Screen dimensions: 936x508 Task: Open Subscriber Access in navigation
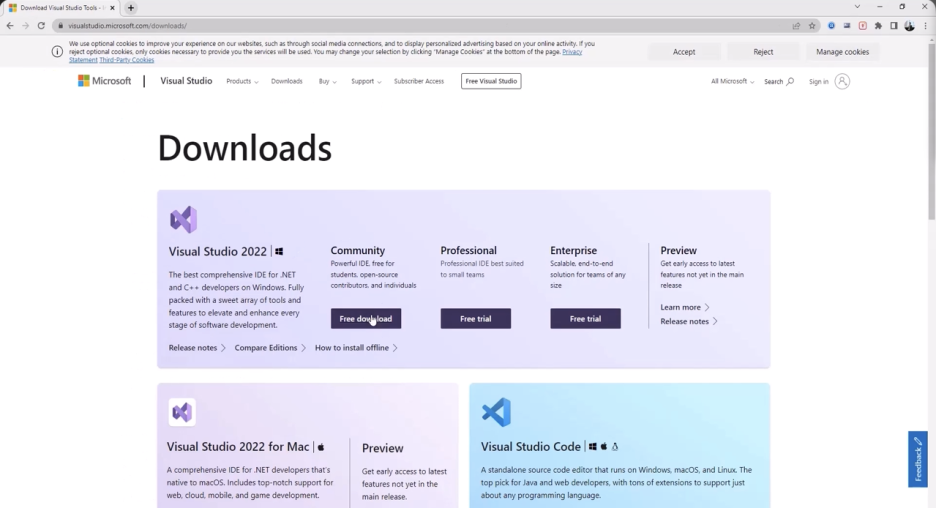click(x=419, y=81)
